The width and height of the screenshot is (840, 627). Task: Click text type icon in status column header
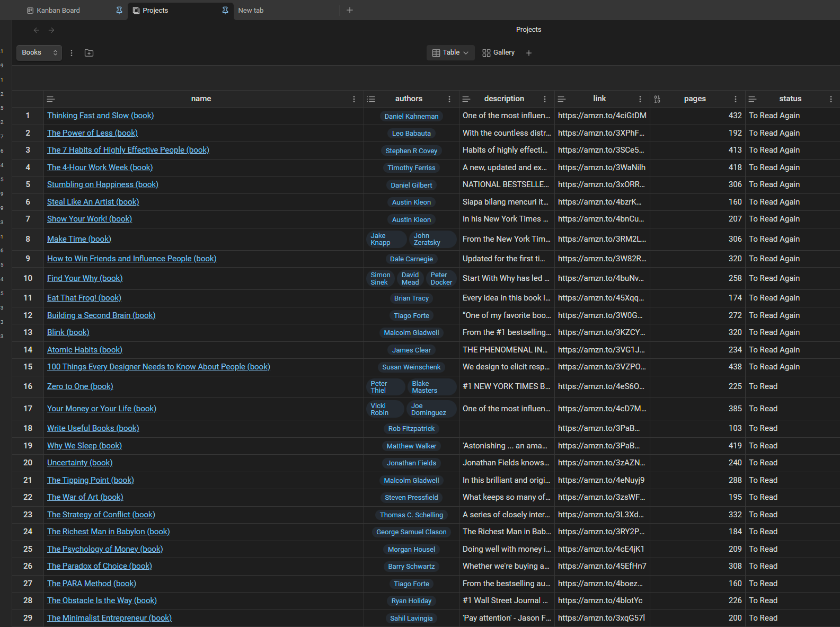pyautogui.click(x=753, y=99)
